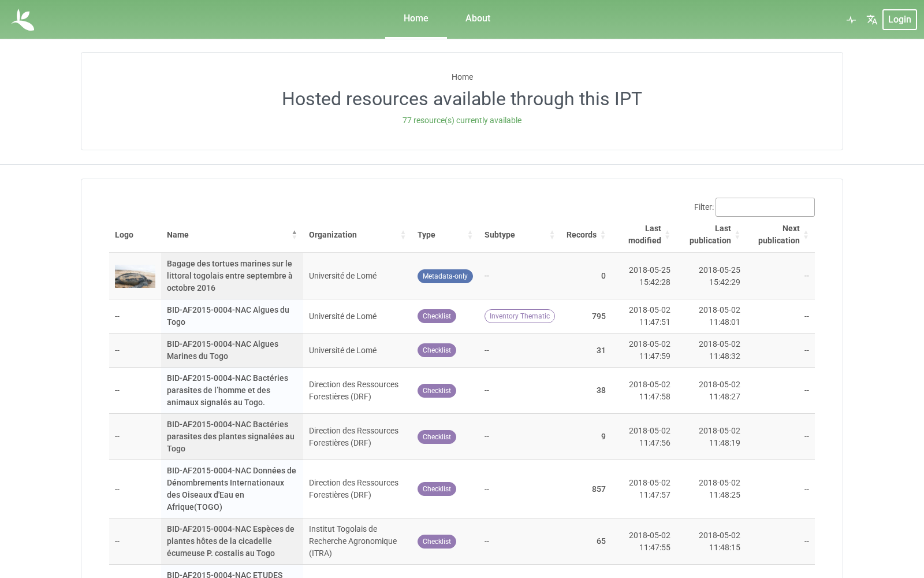Sort by Organization column arrows

(x=403, y=235)
